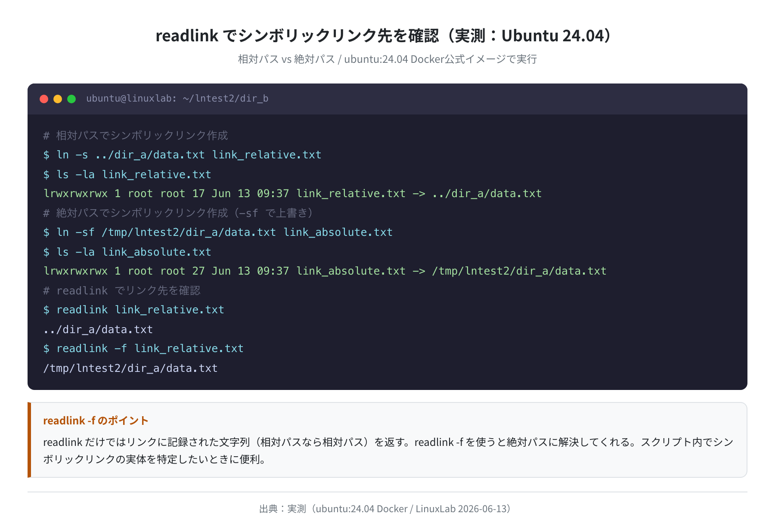Click the command readlink -f link_relative.txt
This screenshot has width=775, height=532.
[x=143, y=349]
